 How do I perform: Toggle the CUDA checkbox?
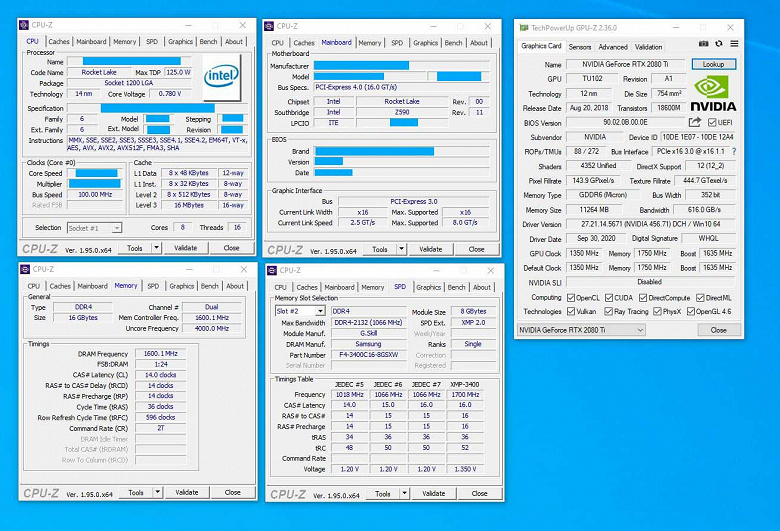609,298
